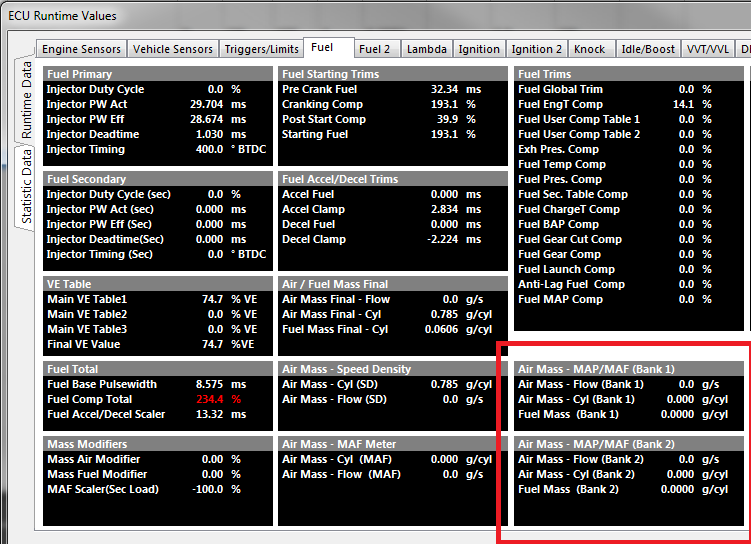The image size is (751, 544).
Task: Open the VVT/VVL tab
Action: click(708, 49)
